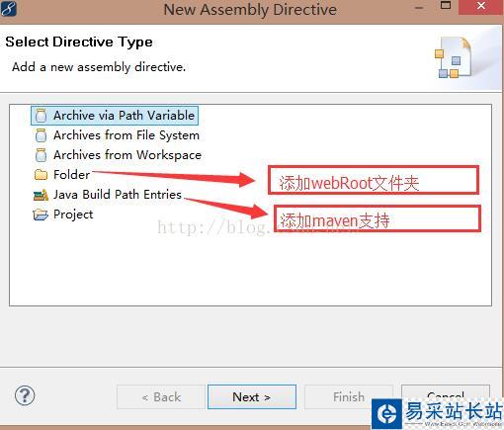
Task: Click the Cancel button
Action: [x=446, y=393]
